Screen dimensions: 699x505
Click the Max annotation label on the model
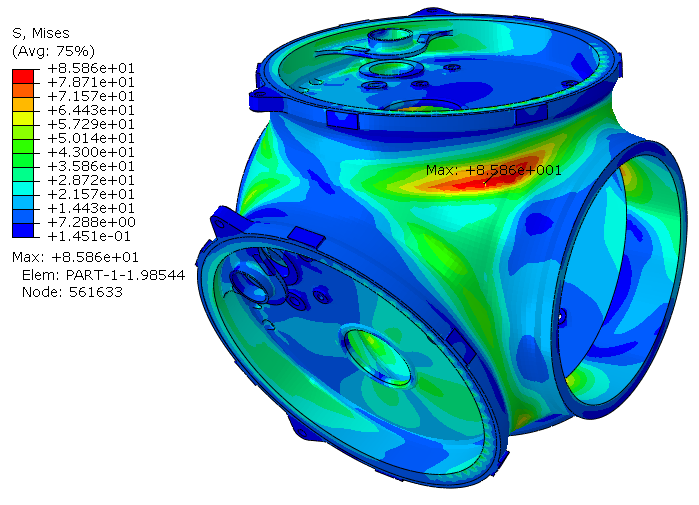(493, 170)
